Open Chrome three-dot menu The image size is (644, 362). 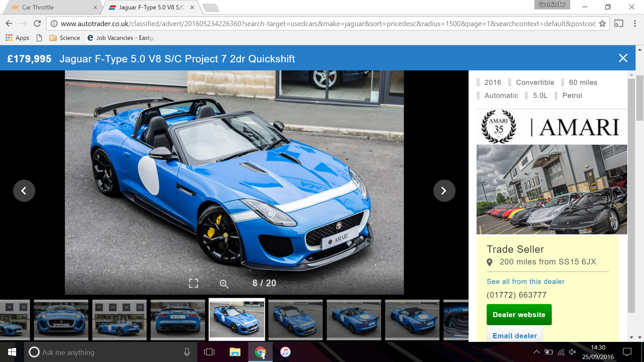tap(635, 24)
